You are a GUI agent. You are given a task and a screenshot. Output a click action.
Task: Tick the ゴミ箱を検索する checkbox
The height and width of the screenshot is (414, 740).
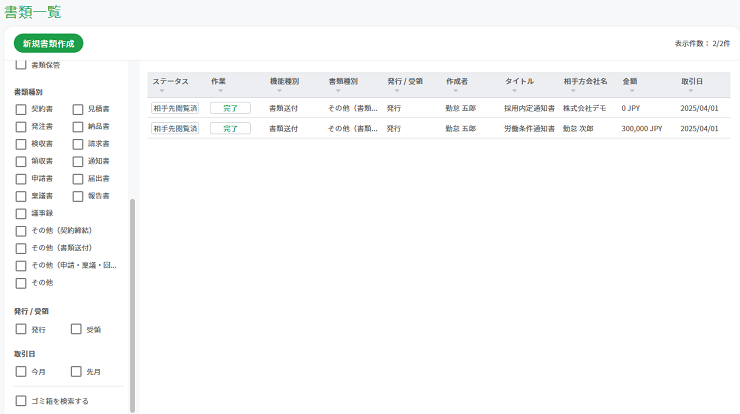(21, 401)
